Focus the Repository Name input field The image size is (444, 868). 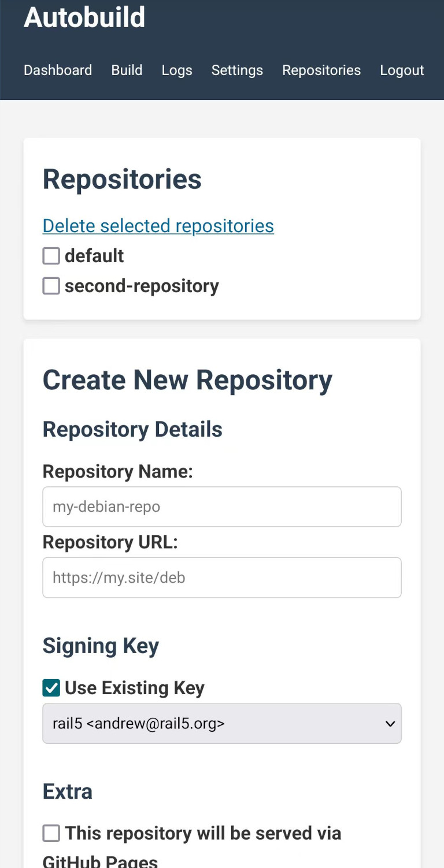pyautogui.click(x=221, y=506)
